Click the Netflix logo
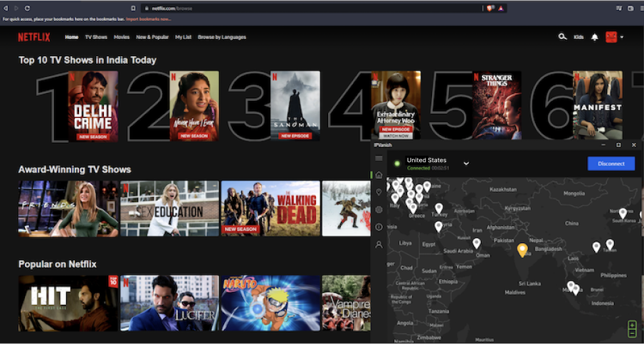The width and height of the screenshot is (644, 344). (34, 37)
